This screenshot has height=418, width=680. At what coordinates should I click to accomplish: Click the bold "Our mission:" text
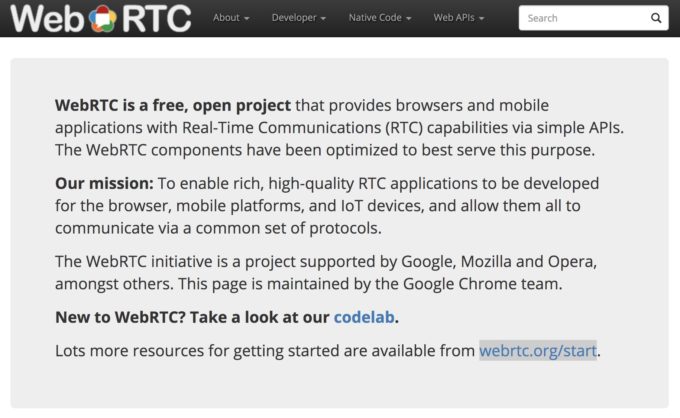[x=104, y=184]
